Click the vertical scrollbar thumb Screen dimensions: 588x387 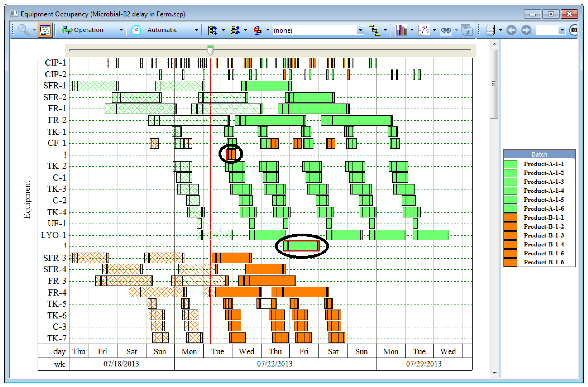coord(494,83)
